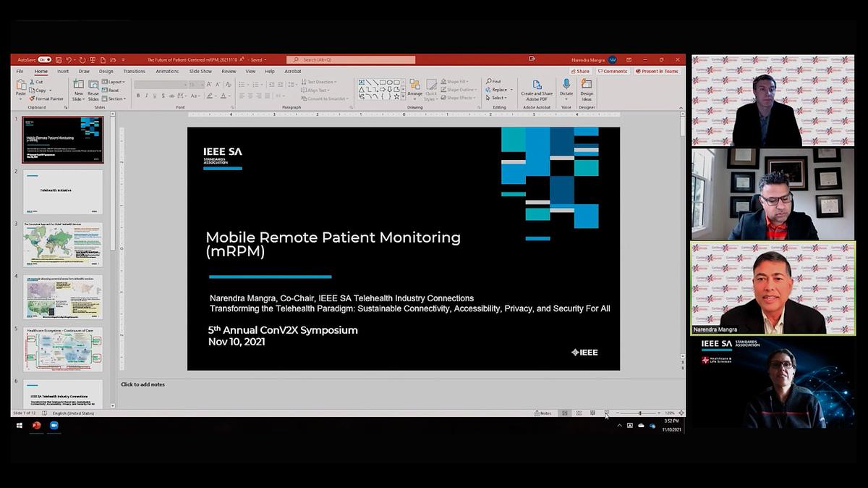This screenshot has width=868, height=488.
Task: Open the File menu tab
Action: pos(20,71)
